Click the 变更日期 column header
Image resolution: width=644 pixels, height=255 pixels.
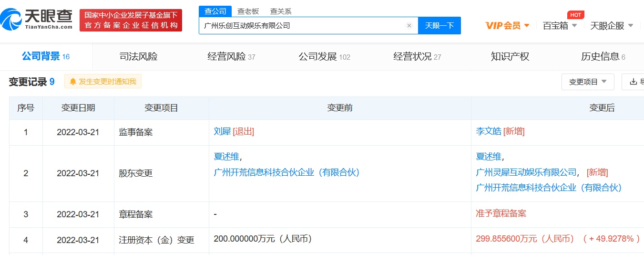coord(78,108)
